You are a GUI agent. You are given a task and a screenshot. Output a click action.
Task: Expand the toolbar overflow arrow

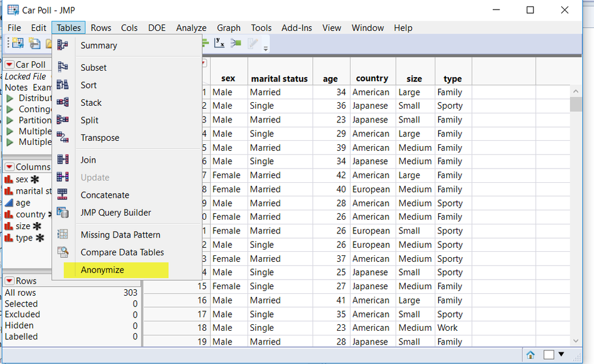266,49
